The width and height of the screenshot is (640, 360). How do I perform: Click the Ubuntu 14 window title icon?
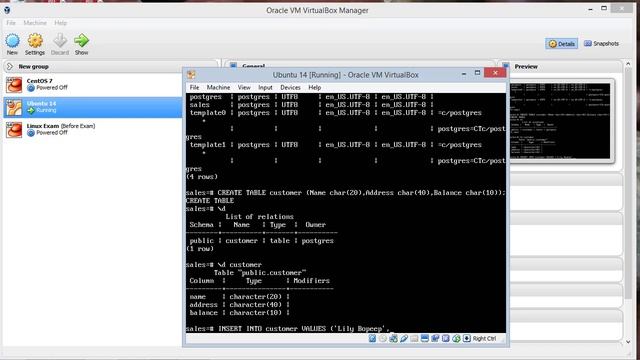point(191,75)
